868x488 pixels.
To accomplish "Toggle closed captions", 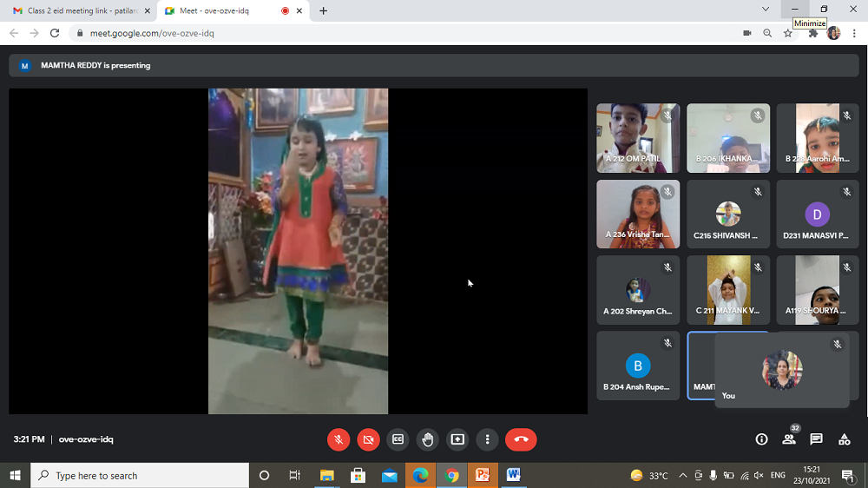I will click(398, 439).
